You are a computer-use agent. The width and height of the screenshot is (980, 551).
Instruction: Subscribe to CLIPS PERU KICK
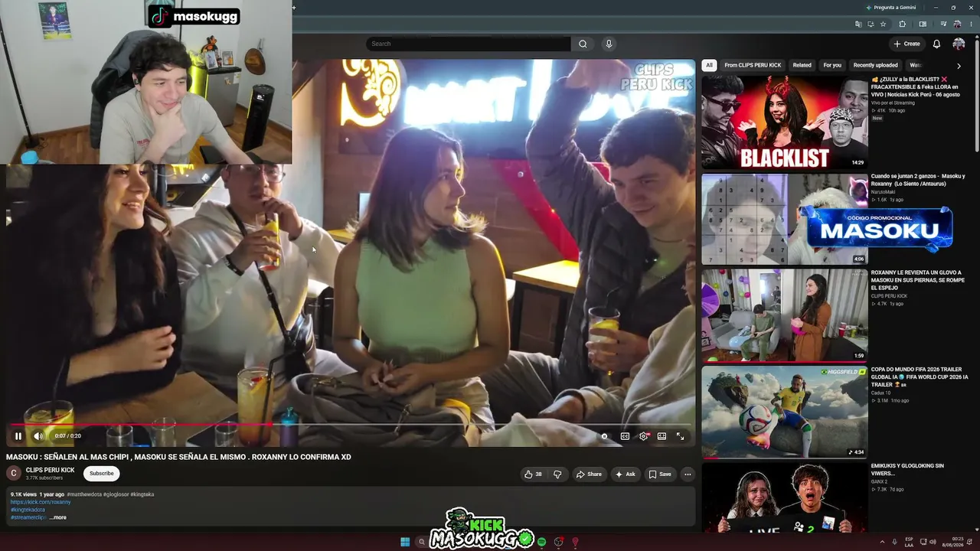click(x=101, y=474)
